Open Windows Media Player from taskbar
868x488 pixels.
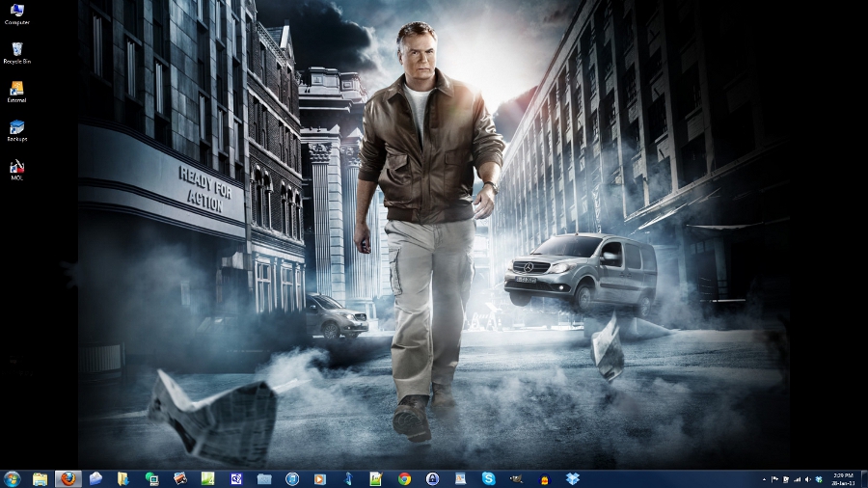coord(320,479)
